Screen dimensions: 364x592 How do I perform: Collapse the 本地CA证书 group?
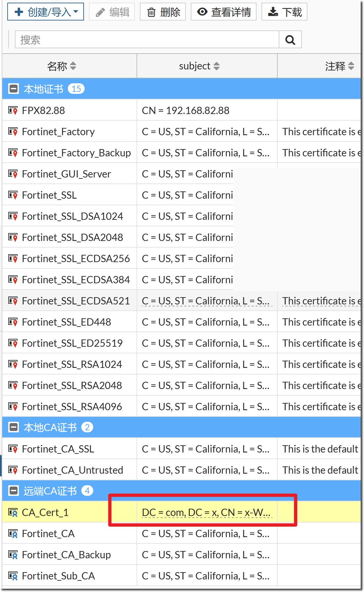[14, 427]
